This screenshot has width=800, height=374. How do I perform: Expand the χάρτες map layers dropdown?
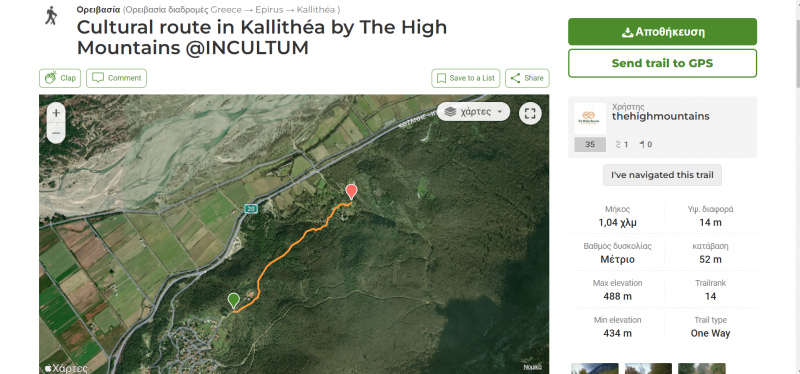473,112
